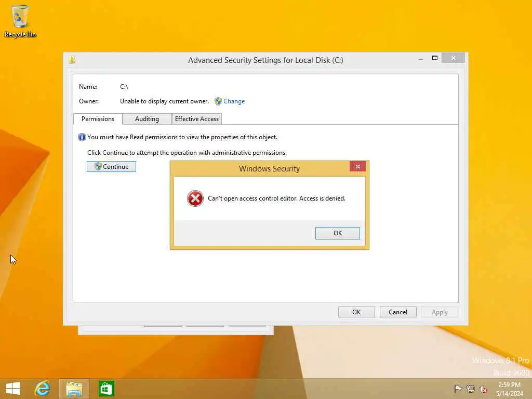Open the Windows Store taskbar icon
Screen dimensions: 532x399
[106, 389]
